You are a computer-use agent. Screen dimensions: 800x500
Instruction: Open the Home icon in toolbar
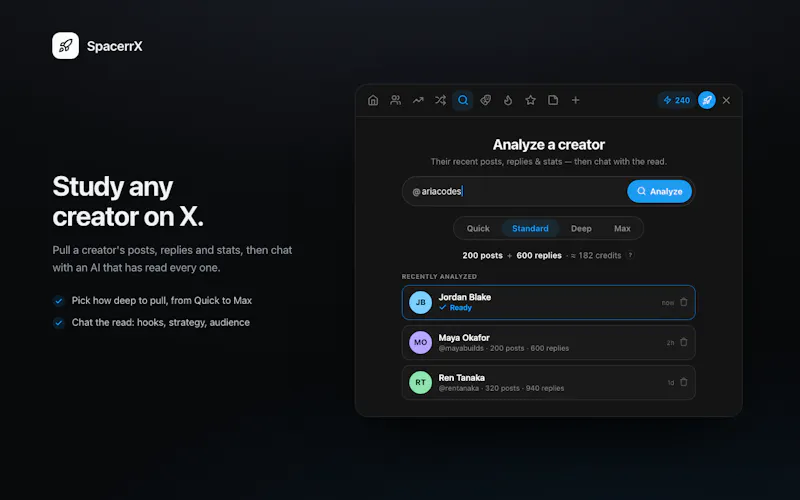pos(373,100)
